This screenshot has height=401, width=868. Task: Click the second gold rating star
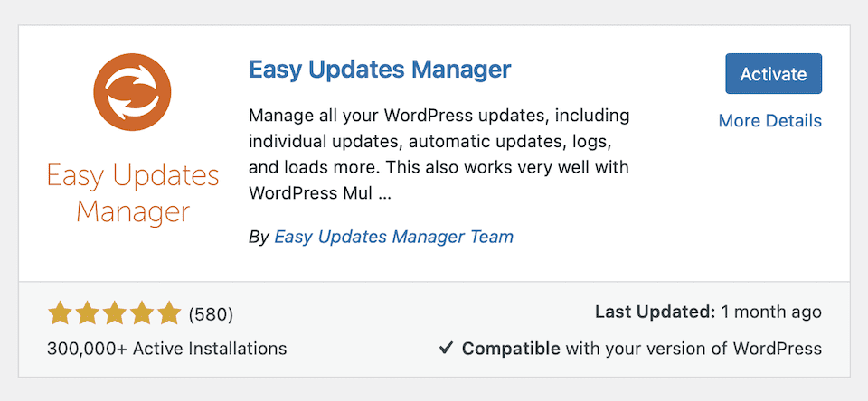88,314
